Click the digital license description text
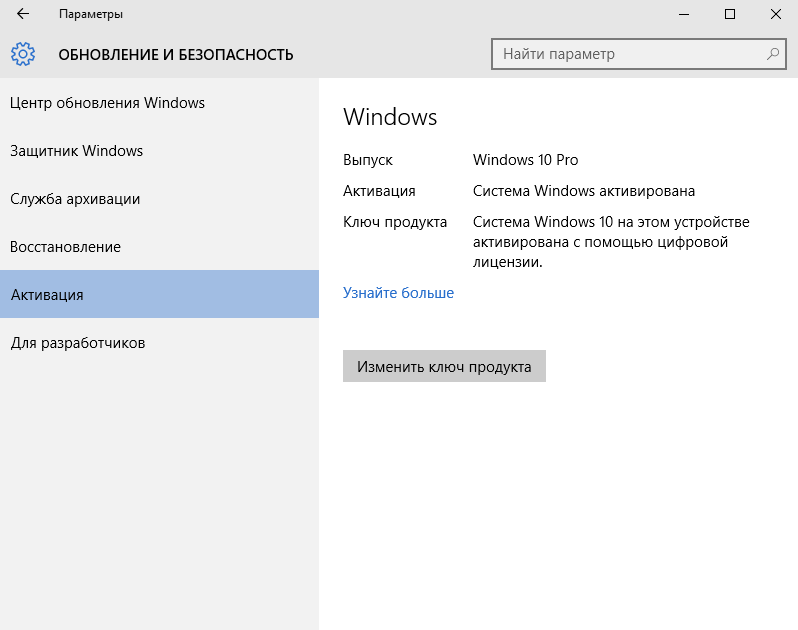This screenshot has height=630, width=798. pyautogui.click(x=611, y=242)
